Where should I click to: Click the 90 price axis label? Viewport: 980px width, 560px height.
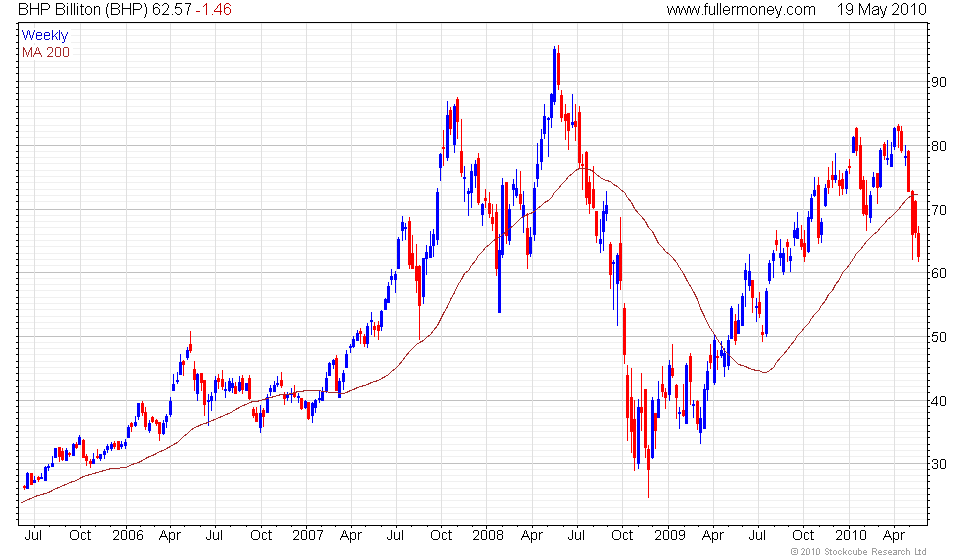tap(939, 82)
